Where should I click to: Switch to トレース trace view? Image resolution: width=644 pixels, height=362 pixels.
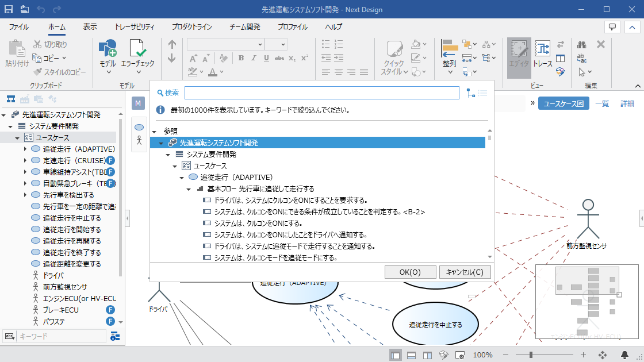(543, 54)
